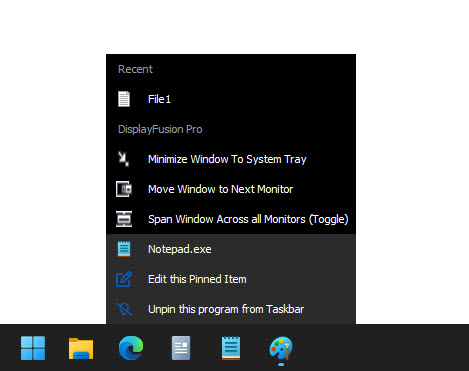The width and height of the screenshot is (469, 371).
Task: Click the File1 document icon
Action: point(124,99)
